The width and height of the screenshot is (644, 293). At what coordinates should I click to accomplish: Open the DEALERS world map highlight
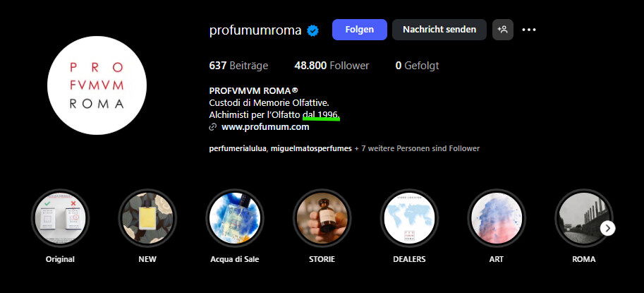click(x=409, y=217)
